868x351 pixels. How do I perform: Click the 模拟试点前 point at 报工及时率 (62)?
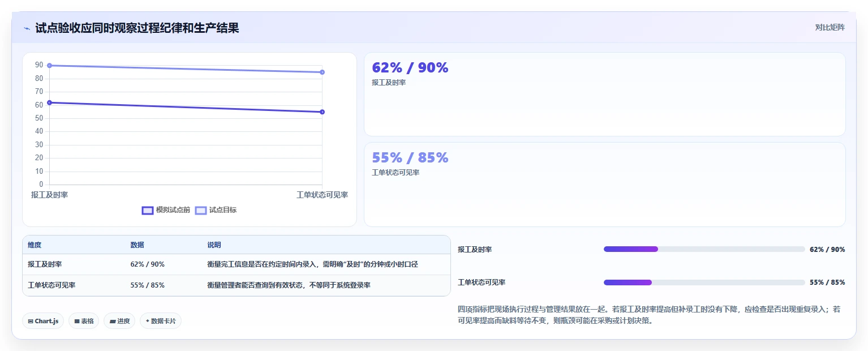tap(50, 102)
